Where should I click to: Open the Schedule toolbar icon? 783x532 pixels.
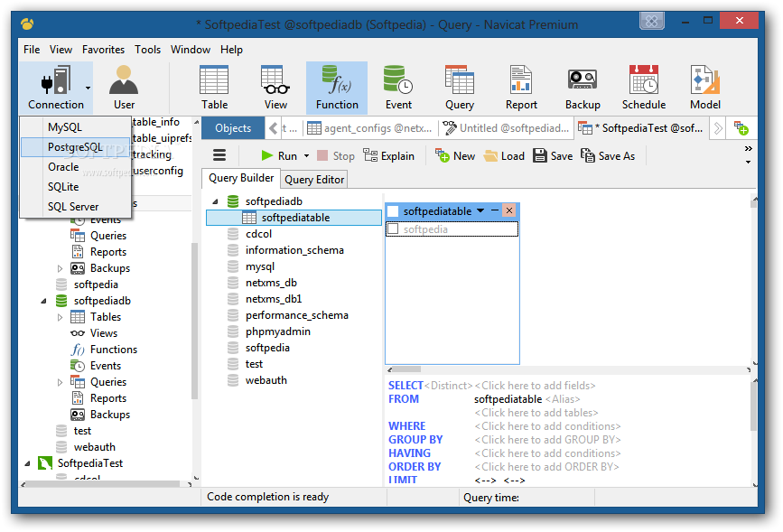point(644,88)
